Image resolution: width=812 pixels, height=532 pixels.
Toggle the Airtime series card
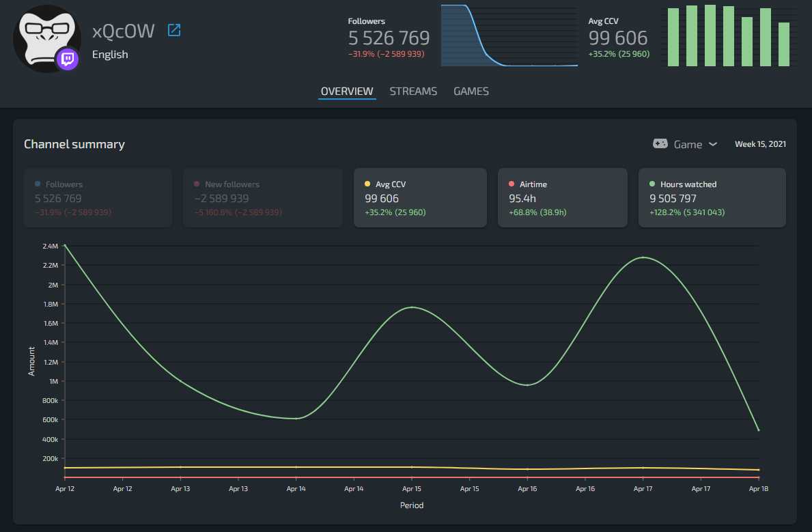(563, 197)
